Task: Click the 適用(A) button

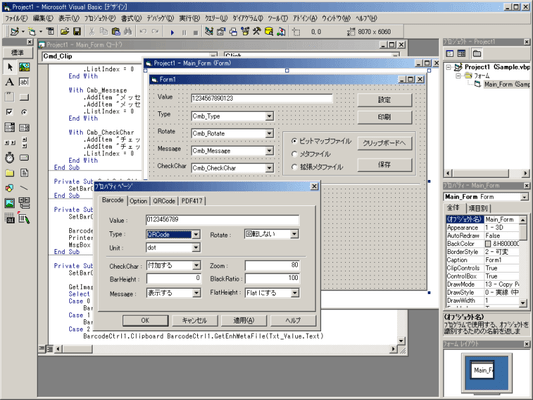Action: [244, 320]
